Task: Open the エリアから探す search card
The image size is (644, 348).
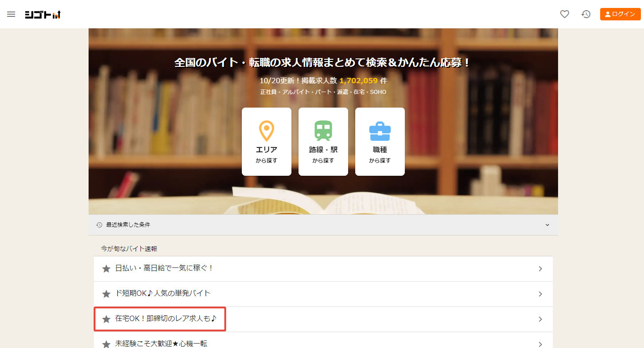Action: [x=266, y=142]
